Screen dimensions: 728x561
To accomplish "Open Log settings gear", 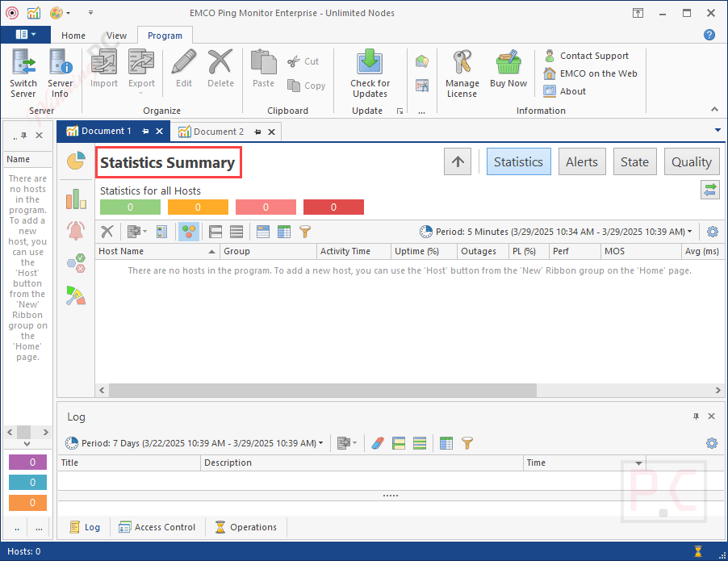I will tap(711, 443).
